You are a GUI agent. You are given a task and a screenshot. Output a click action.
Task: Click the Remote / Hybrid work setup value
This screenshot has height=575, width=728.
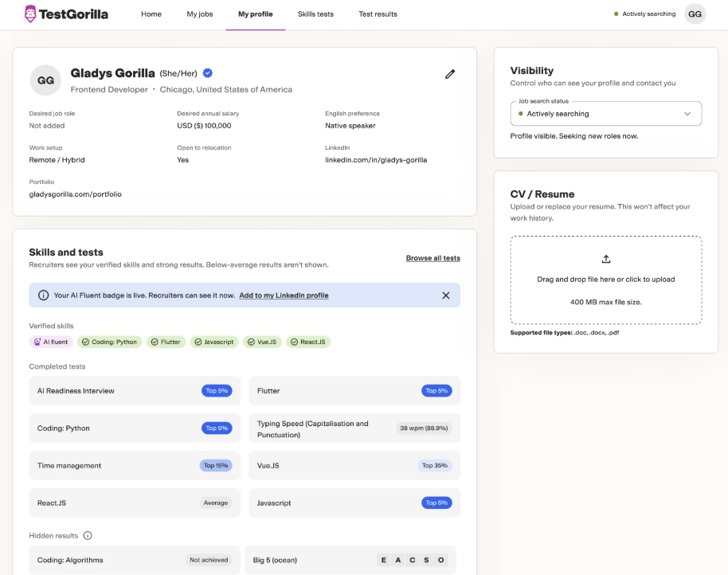click(57, 159)
